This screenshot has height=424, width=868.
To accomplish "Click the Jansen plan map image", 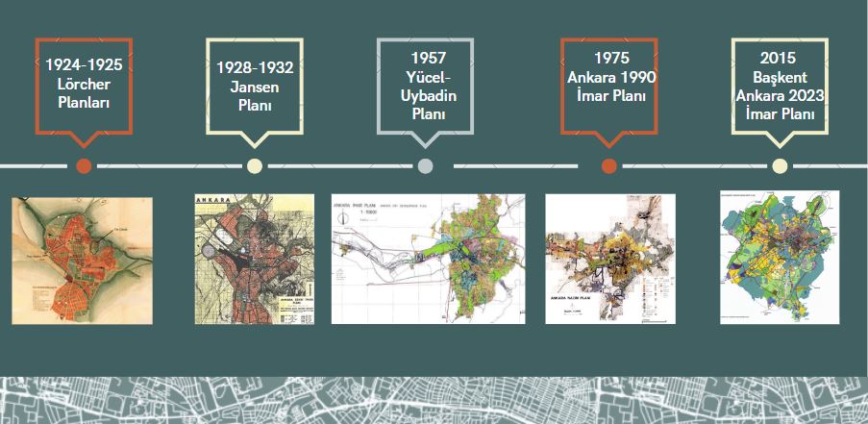I will 254,258.
